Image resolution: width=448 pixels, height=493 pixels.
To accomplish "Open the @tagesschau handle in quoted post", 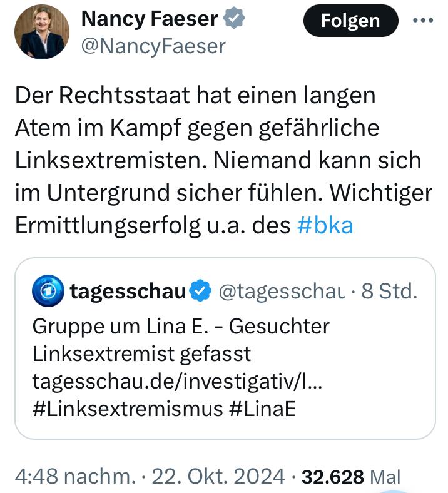I will coord(282,292).
